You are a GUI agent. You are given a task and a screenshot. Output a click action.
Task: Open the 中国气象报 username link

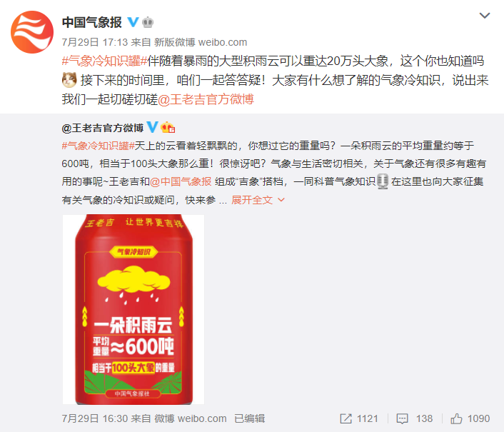coord(92,22)
